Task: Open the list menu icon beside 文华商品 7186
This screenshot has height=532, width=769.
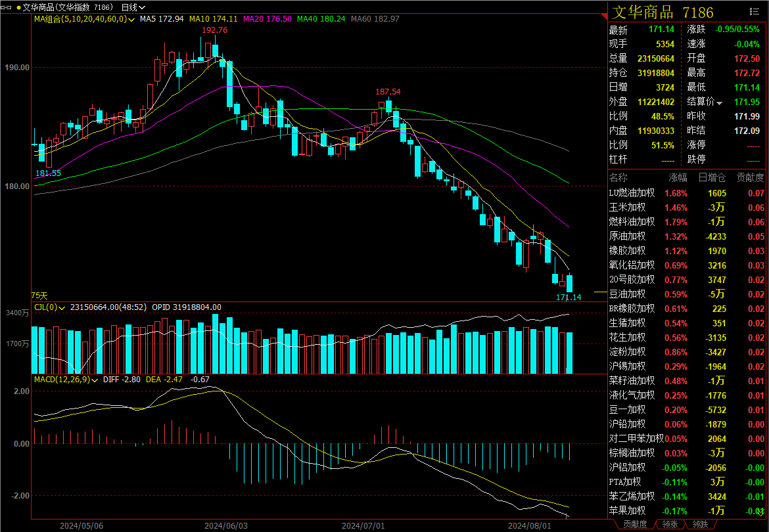Action: [x=755, y=12]
